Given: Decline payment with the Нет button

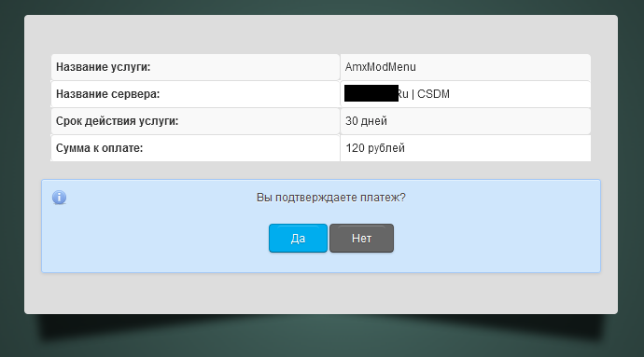Looking at the screenshot, I should coord(361,238).
